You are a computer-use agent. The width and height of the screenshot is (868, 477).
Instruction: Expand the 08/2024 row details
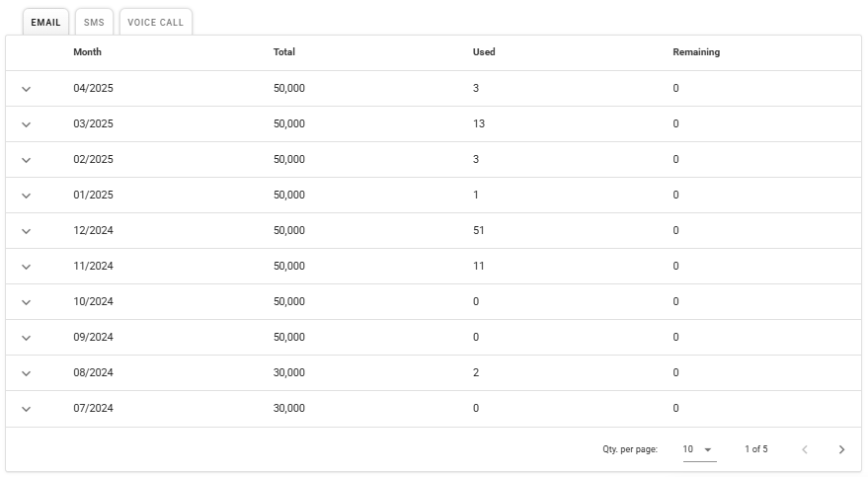pyautogui.click(x=27, y=373)
